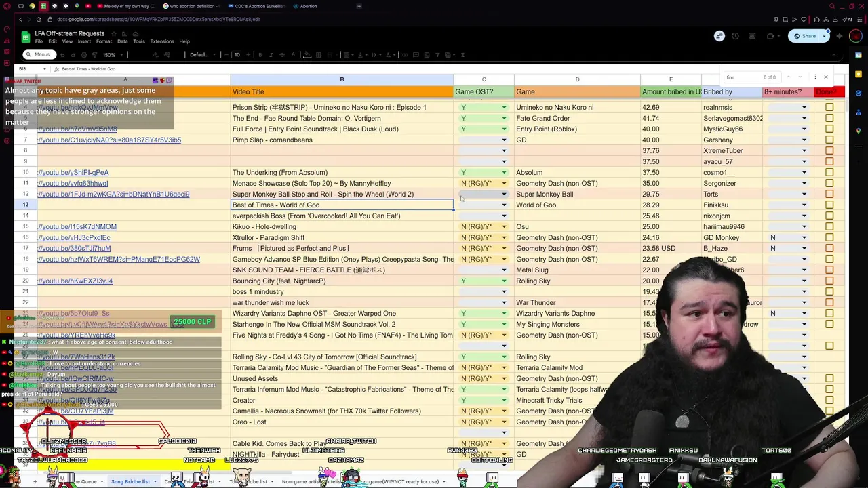Open the comments history icon

tap(752, 36)
